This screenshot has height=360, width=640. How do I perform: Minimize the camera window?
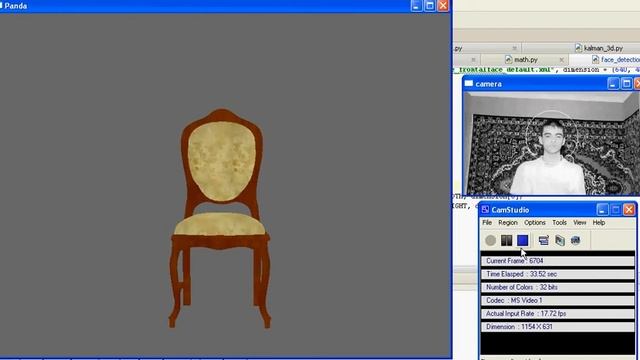[x=612, y=84]
